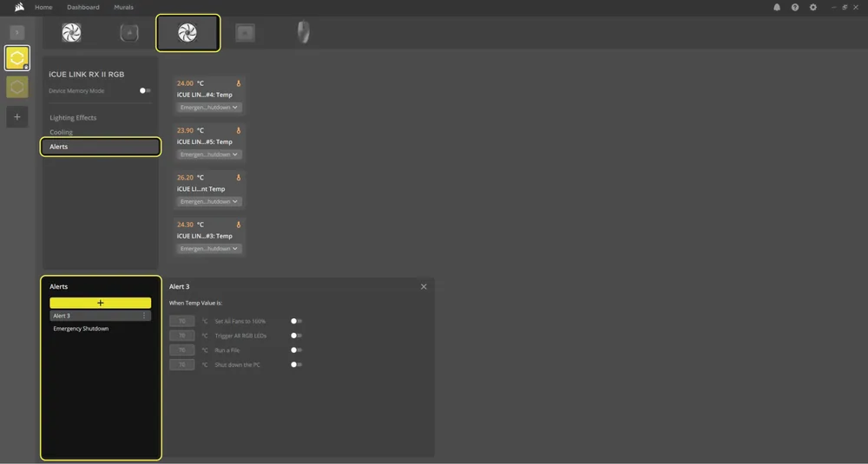Close the Alert 3 panel

point(424,286)
